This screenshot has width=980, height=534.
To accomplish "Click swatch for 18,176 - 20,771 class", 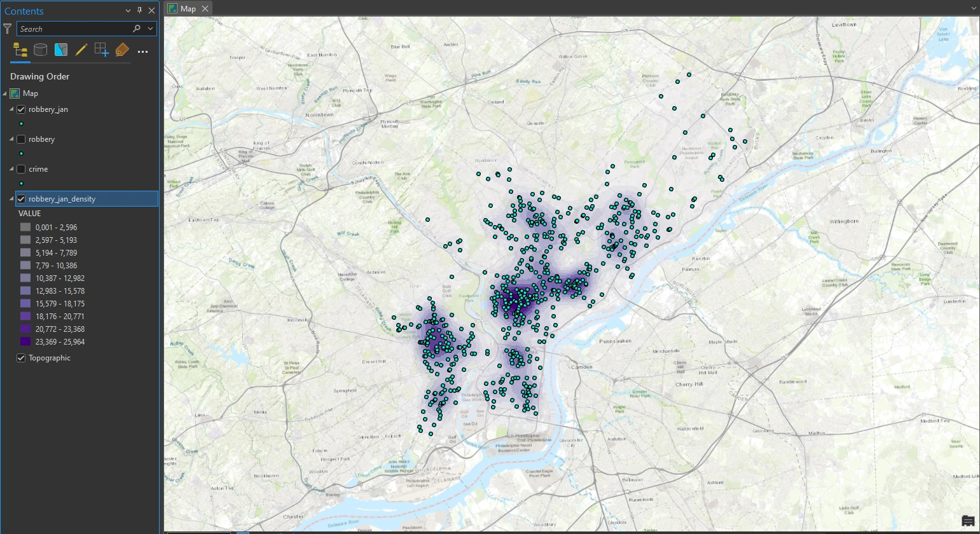I will pos(25,316).
